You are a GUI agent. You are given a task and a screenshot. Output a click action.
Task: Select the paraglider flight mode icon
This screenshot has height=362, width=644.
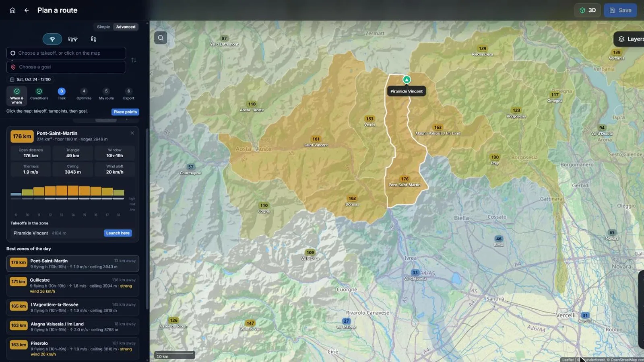52,39
